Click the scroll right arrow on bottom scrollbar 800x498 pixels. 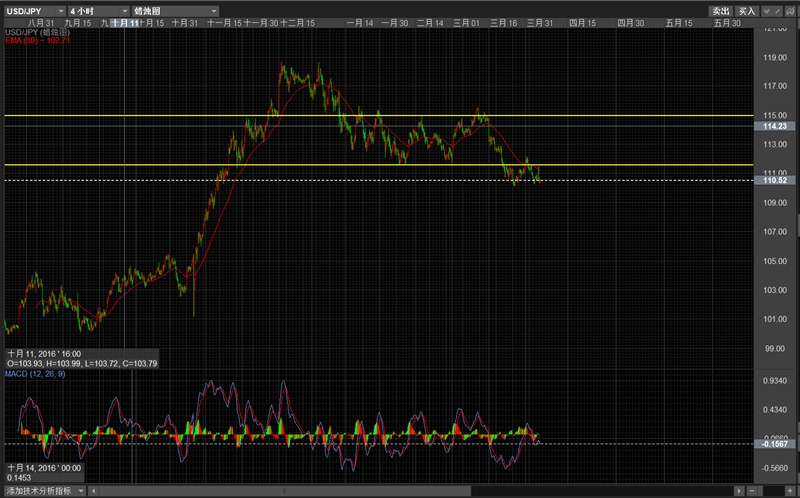point(739,491)
